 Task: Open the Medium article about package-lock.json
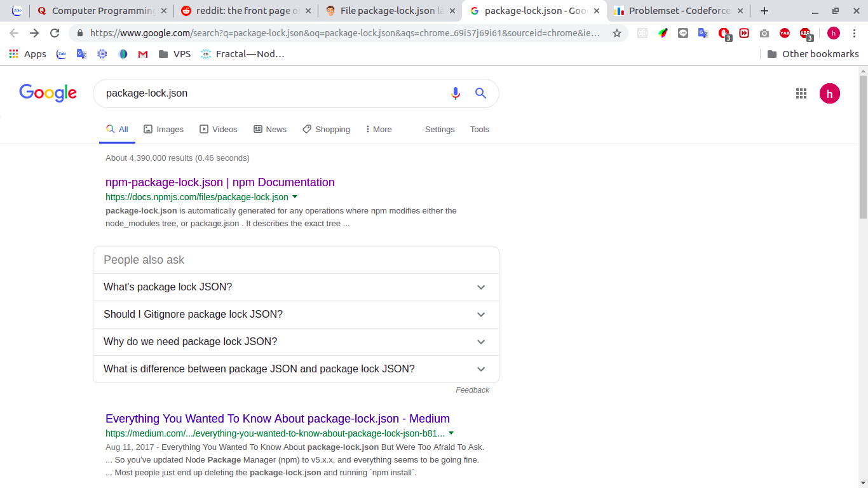(277, 419)
